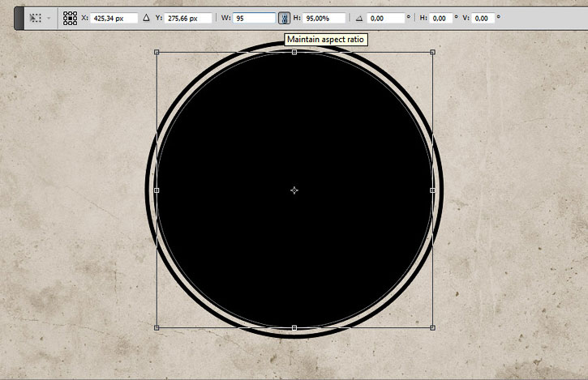Click the height scale field 95,00%

pos(324,18)
